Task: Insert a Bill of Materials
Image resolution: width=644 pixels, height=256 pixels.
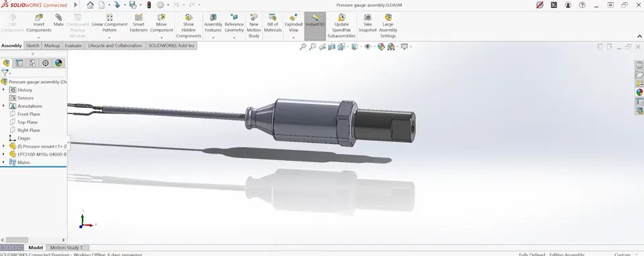Action: 273,23
